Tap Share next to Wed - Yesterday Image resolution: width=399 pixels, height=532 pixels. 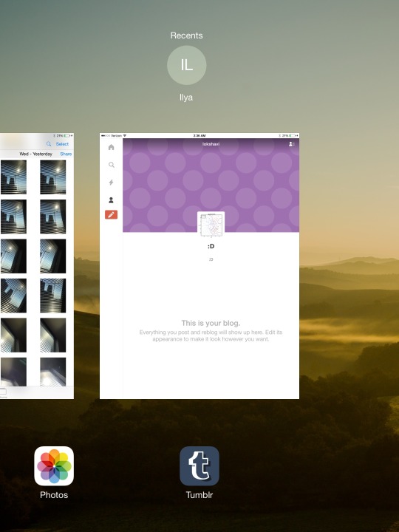(66, 154)
